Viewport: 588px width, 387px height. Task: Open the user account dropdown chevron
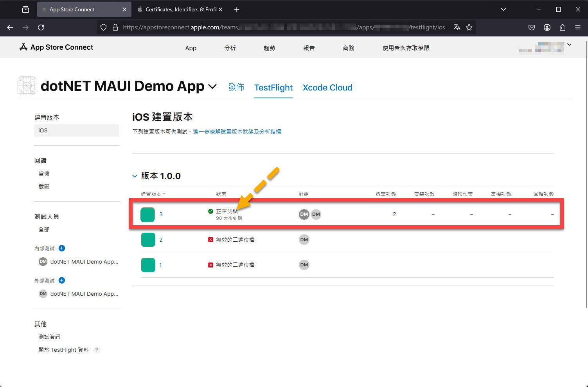click(569, 45)
